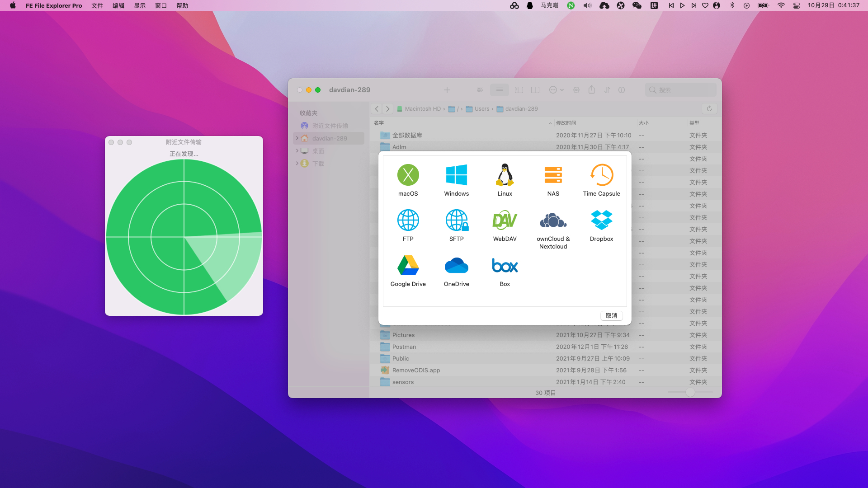
Task: Open the 窗口 menu
Action: tap(160, 5)
